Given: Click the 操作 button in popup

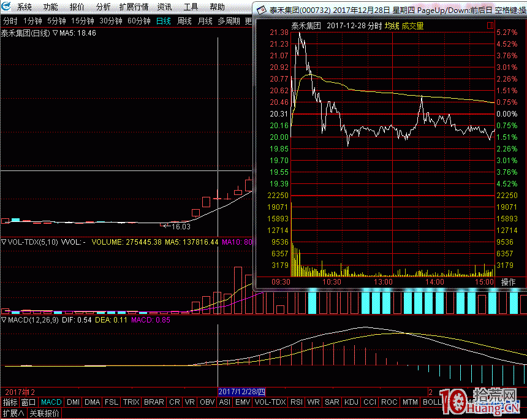Looking at the screenshot, I should tap(509, 282).
